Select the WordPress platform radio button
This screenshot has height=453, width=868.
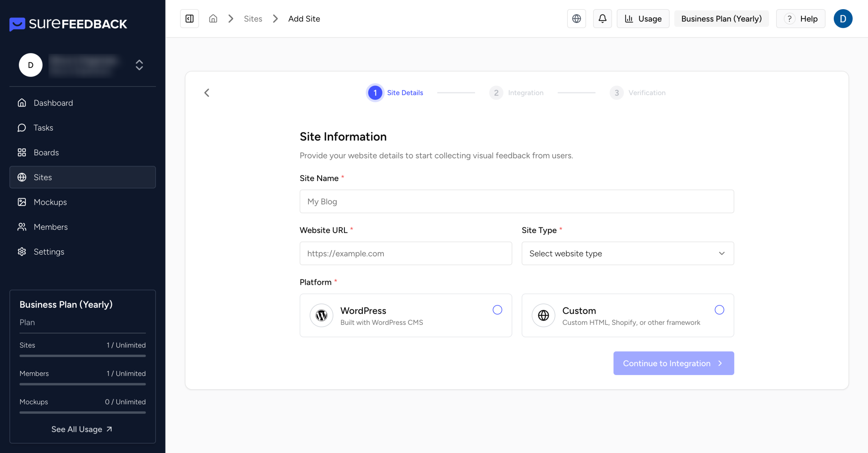497,310
